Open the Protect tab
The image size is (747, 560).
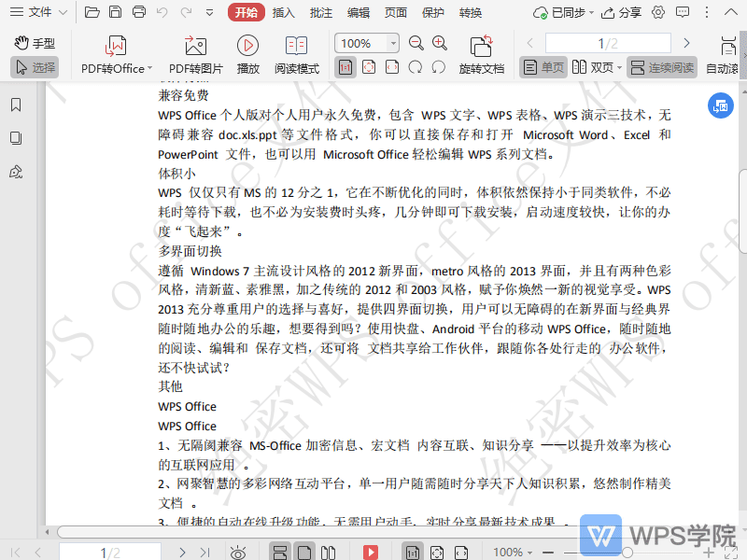click(x=433, y=12)
